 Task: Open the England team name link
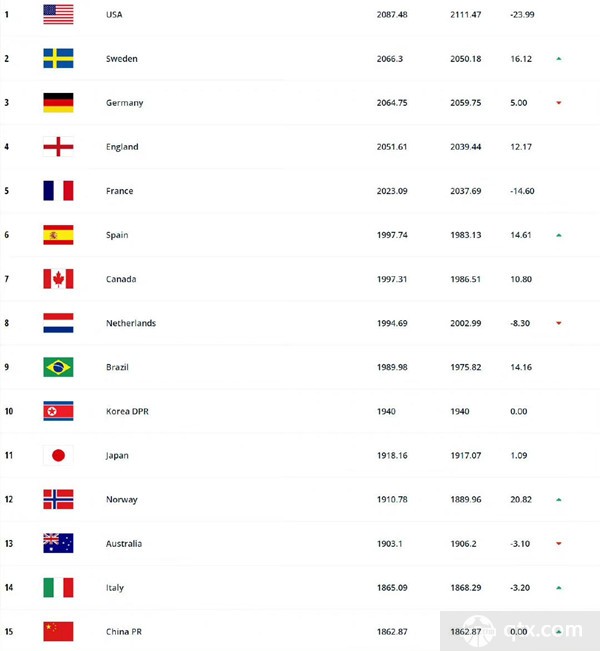(x=122, y=147)
